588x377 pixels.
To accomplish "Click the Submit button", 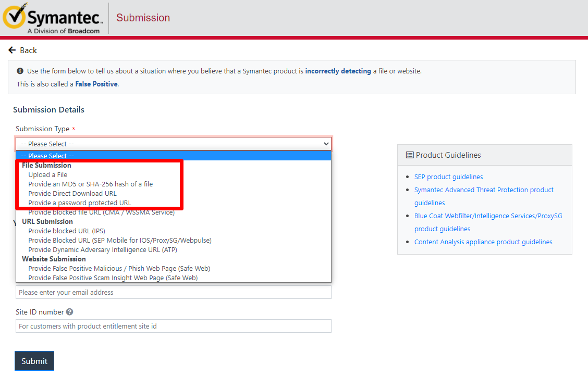I will coord(34,361).
